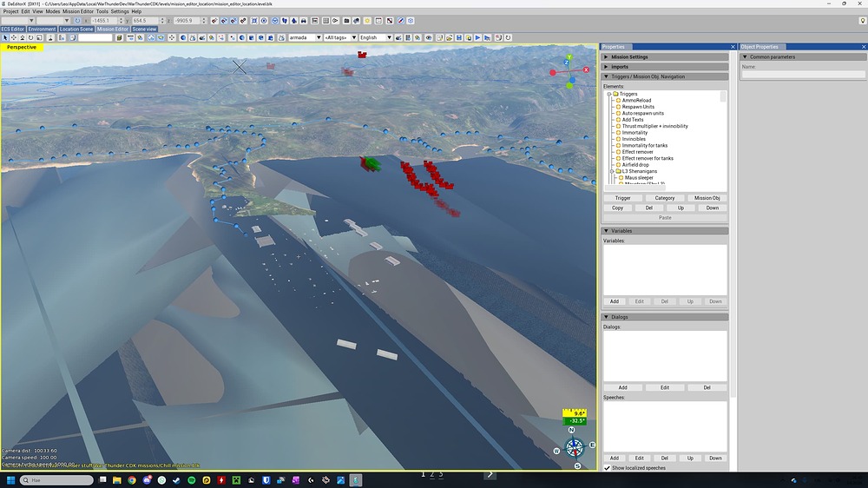Click the Category button
This screenshot has height=488, width=868.
tap(665, 198)
